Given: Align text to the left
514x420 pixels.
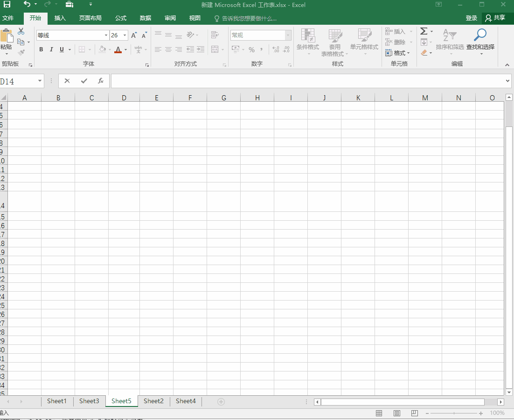Looking at the screenshot, I should coord(158,49).
